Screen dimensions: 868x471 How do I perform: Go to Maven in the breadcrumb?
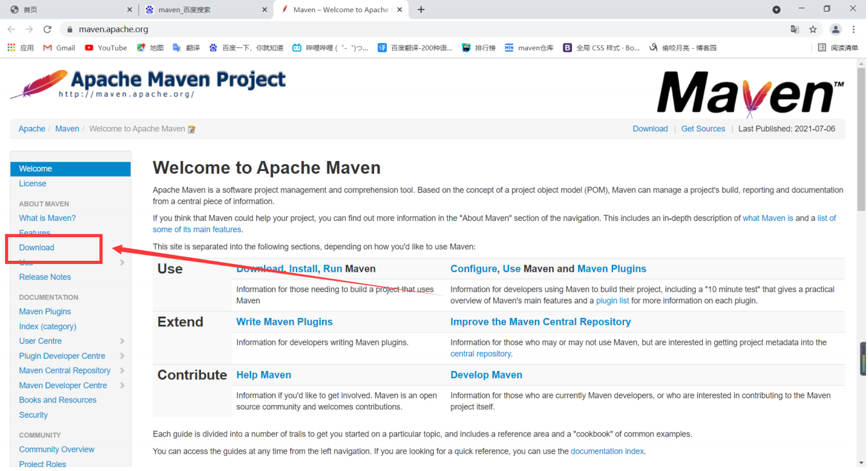[67, 129]
